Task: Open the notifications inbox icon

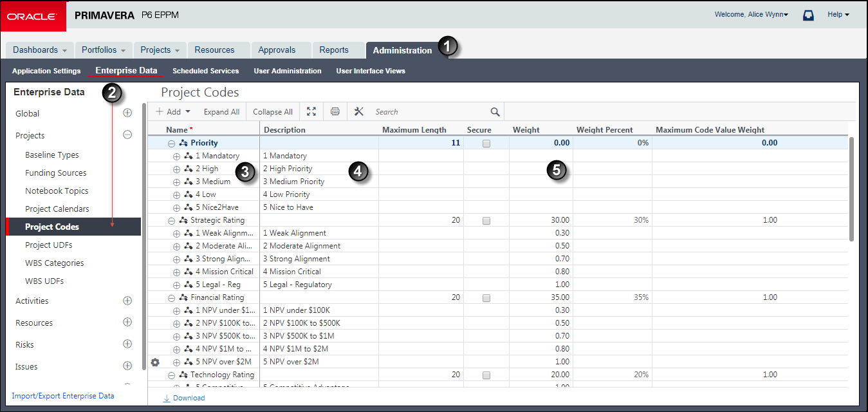Action: coord(808,15)
